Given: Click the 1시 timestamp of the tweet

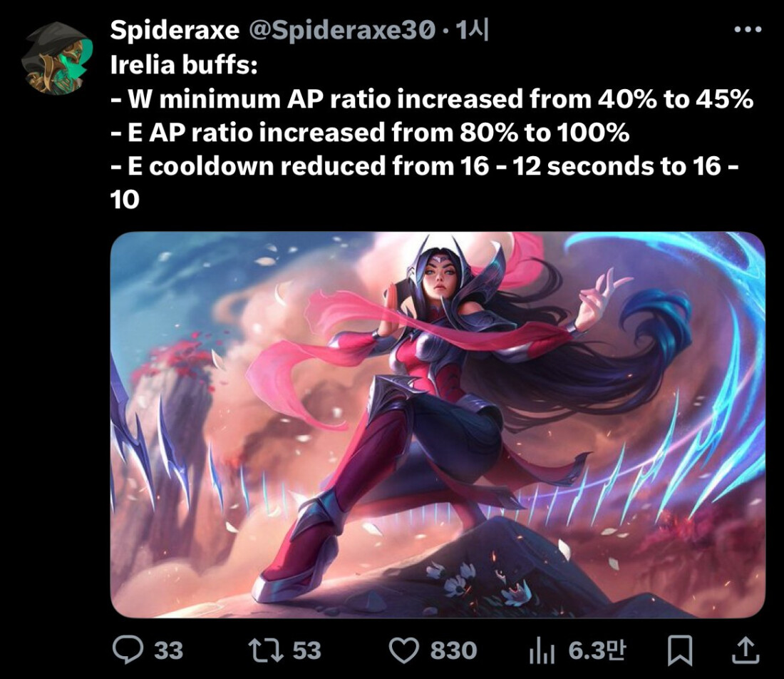Looking at the screenshot, I should click(x=472, y=30).
